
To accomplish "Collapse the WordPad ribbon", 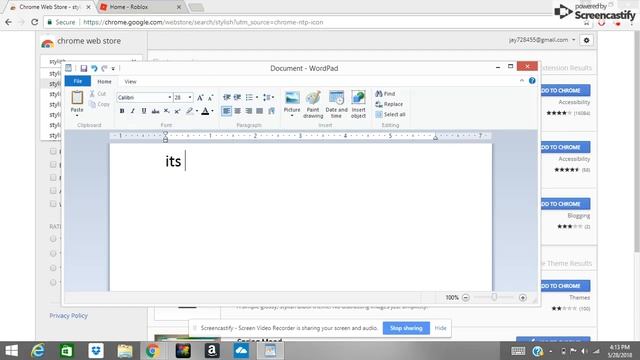I will [x=522, y=81].
